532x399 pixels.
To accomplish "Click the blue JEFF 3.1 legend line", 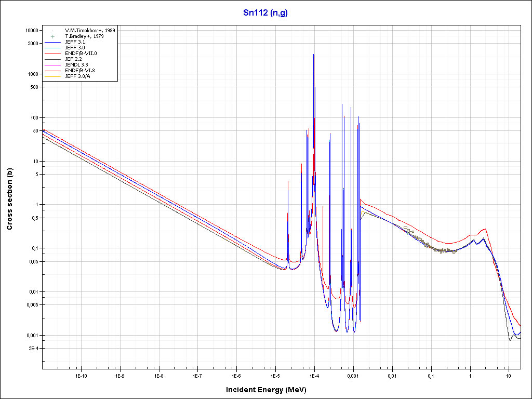I will (53, 42).
